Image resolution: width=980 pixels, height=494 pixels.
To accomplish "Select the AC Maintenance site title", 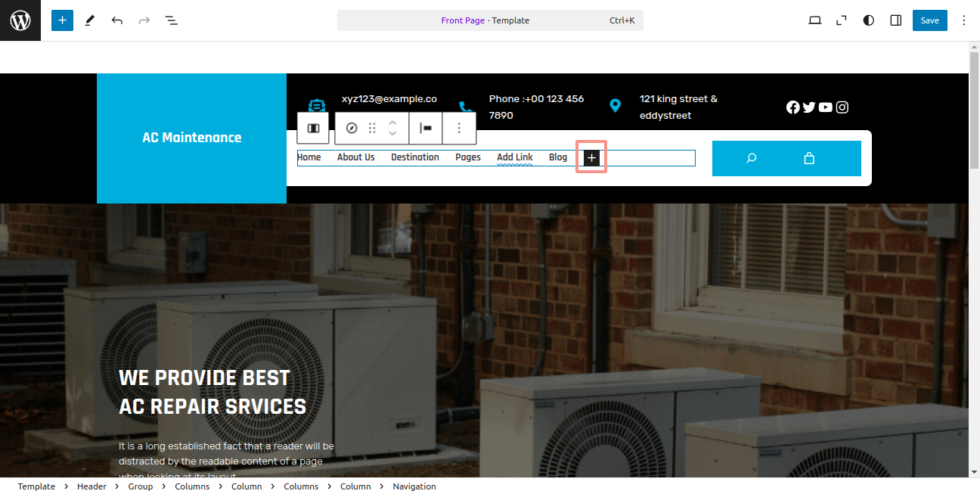I will click(x=192, y=138).
